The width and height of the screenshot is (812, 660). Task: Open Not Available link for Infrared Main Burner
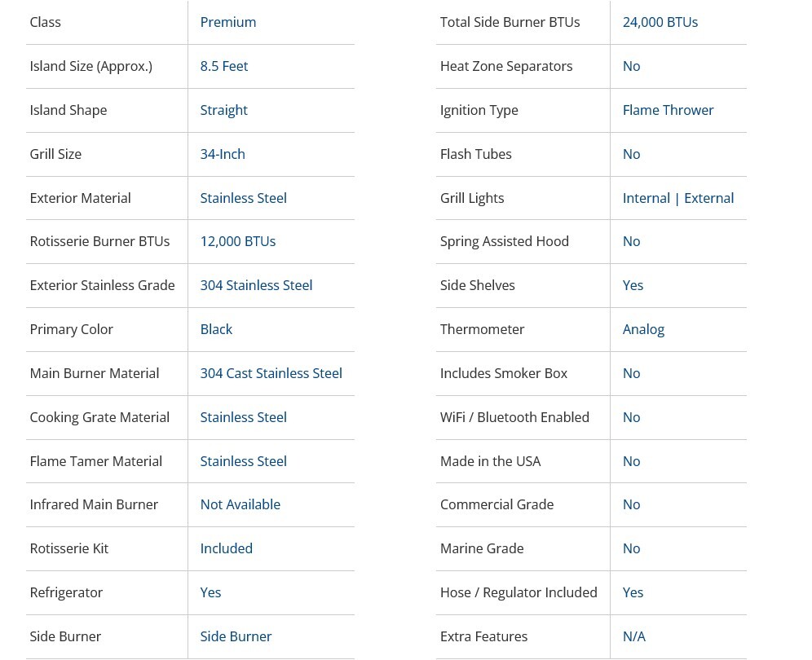[240, 504]
